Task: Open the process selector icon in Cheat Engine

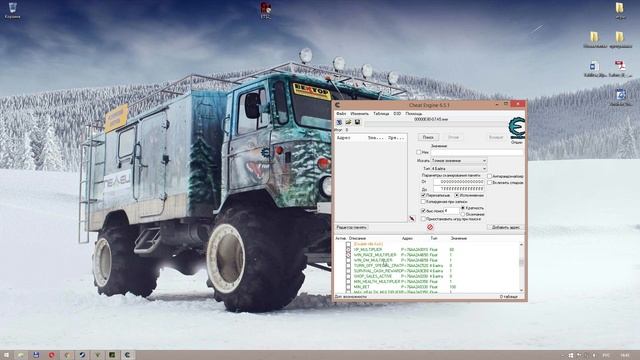Action: click(x=339, y=122)
